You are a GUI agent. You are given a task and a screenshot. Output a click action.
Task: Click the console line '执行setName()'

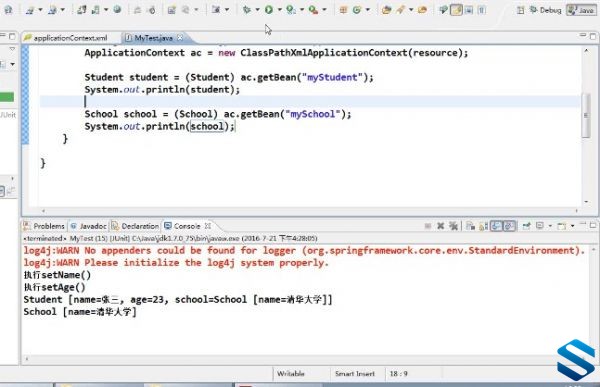click(57, 275)
